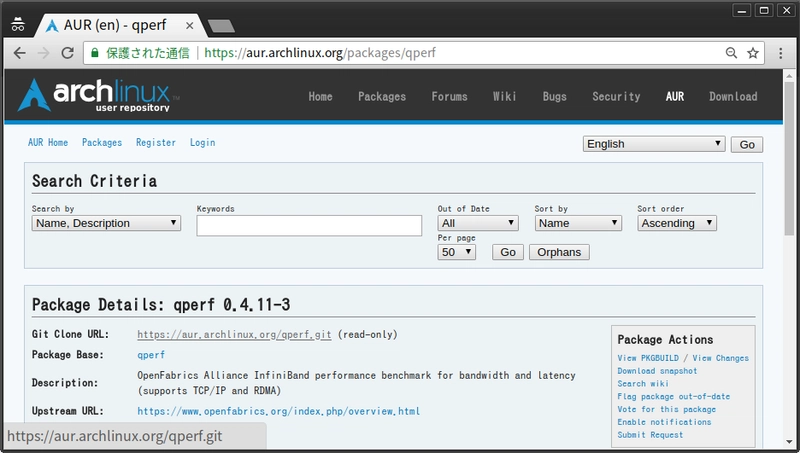The image size is (800, 453).
Task: Follow the AUR Home link
Action: (x=48, y=143)
